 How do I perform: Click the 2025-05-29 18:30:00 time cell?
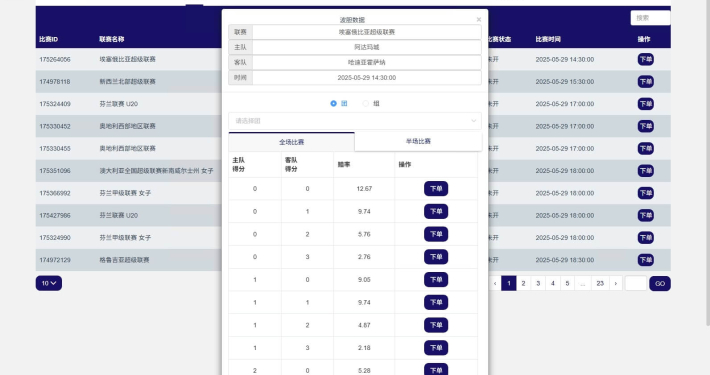pyautogui.click(x=565, y=260)
